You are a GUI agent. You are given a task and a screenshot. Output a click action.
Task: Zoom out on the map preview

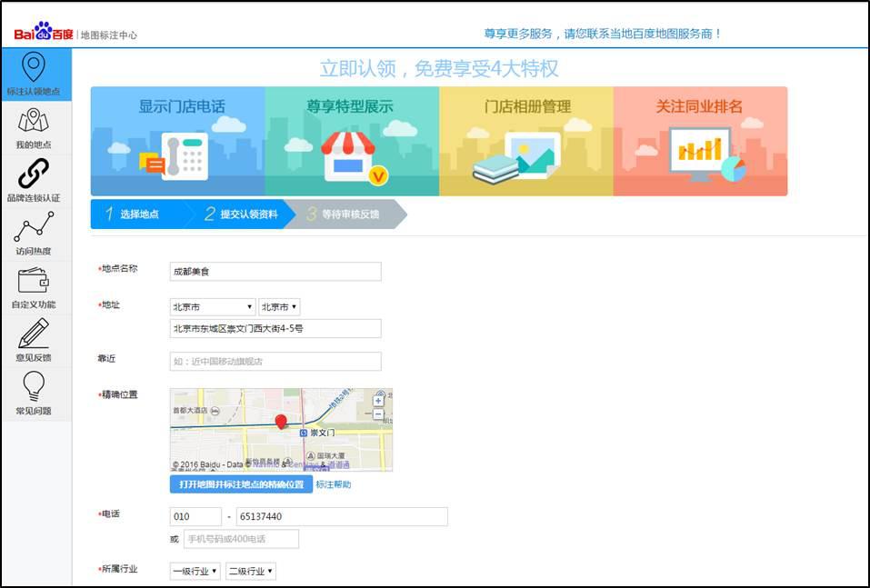tap(378, 414)
